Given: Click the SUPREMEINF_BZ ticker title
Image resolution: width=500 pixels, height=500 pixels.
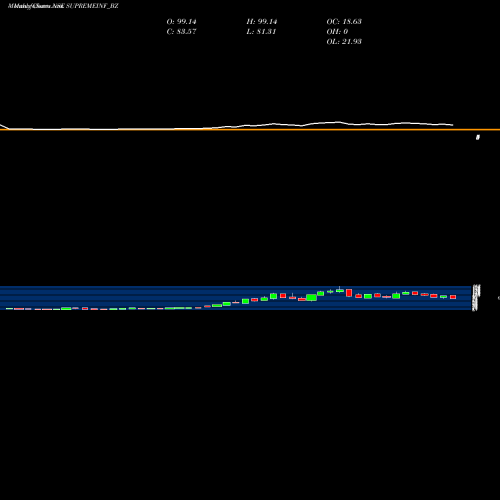Looking at the screenshot, I should (92, 6).
